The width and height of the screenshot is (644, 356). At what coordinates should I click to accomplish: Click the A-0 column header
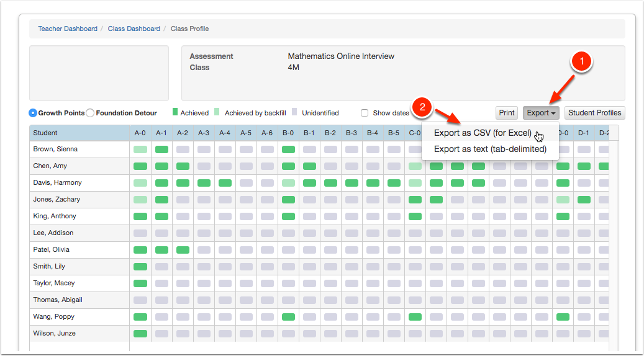(x=140, y=133)
